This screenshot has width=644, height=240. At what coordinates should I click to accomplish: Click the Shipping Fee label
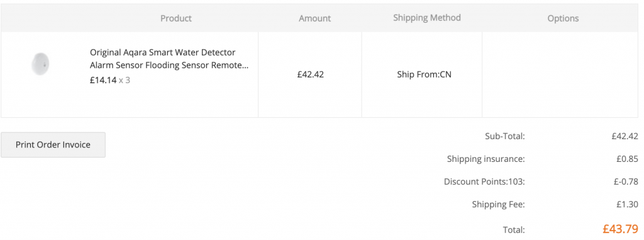click(498, 204)
